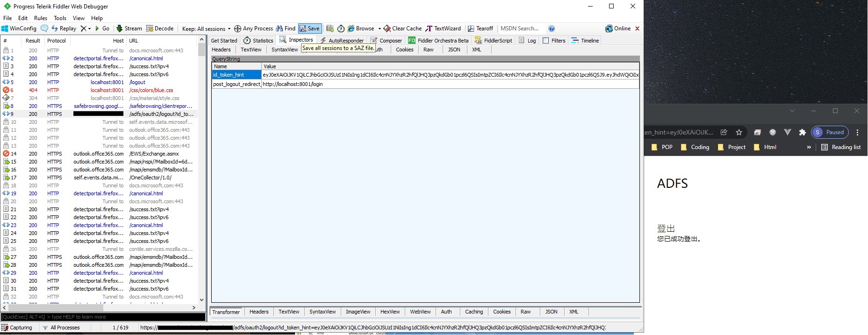The height and width of the screenshot is (335, 868).
Task: Click the Online status indicator
Action: 618,29
